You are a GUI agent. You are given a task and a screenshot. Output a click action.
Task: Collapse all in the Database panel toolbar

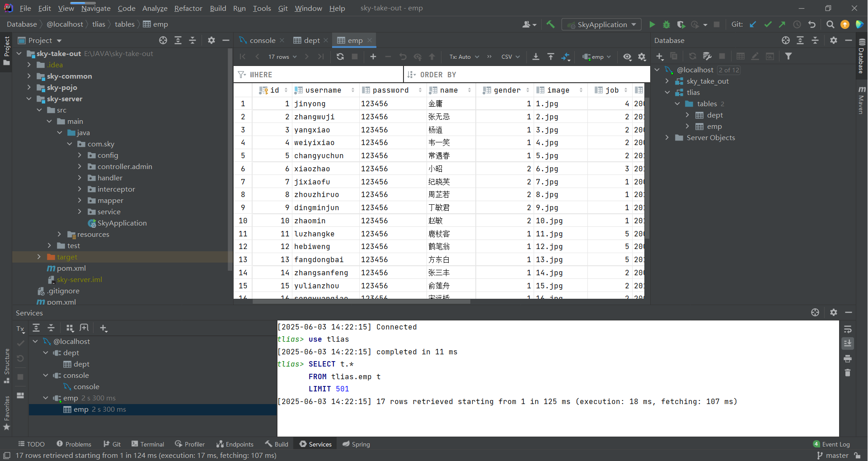point(815,40)
